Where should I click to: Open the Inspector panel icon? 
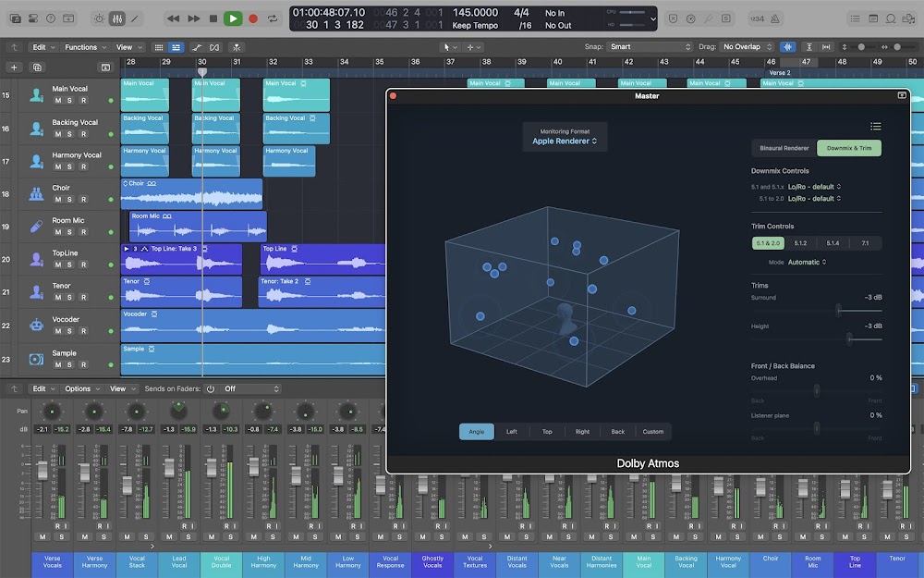click(x=33, y=18)
